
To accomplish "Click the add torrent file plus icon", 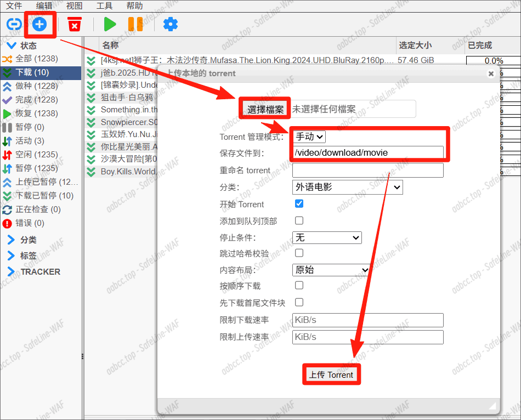I will click(x=39, y=24).
